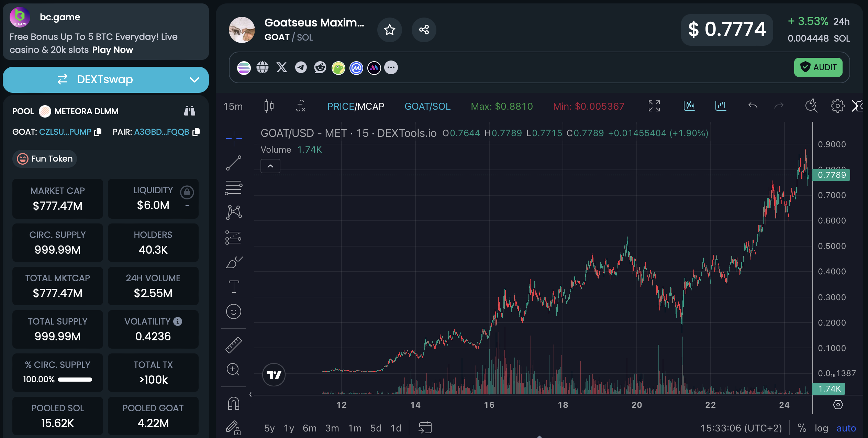Activate the zoom-in chart tool

(x=233, y=370)
